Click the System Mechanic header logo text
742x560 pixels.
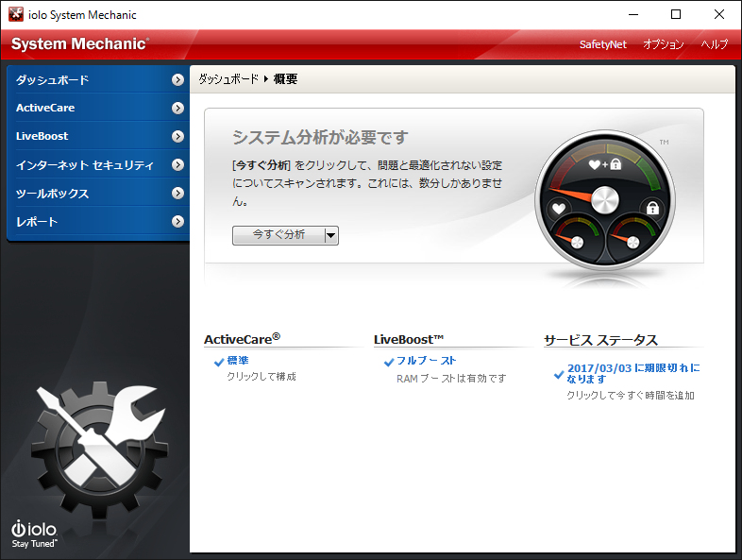coord(80,44)
